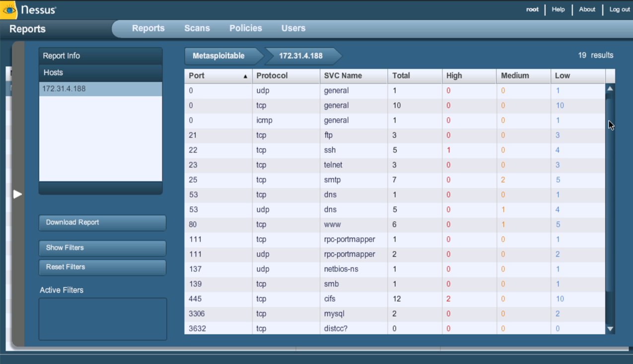Sort by Medium column header

(523, 76)
